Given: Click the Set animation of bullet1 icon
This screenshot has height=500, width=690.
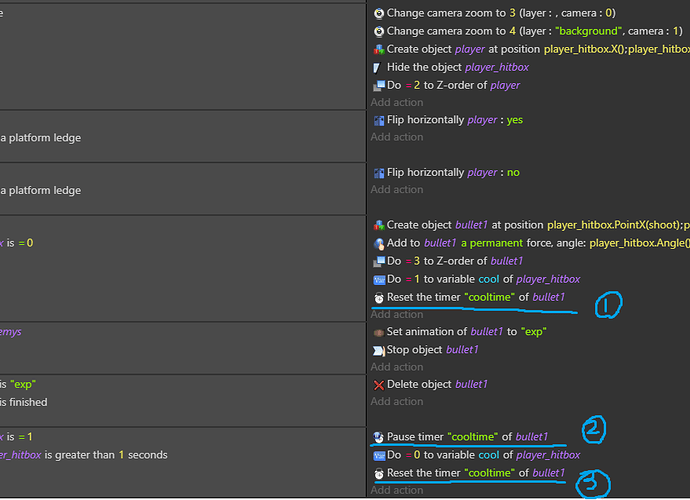Looking at the screenshot, I should (378, 332).
